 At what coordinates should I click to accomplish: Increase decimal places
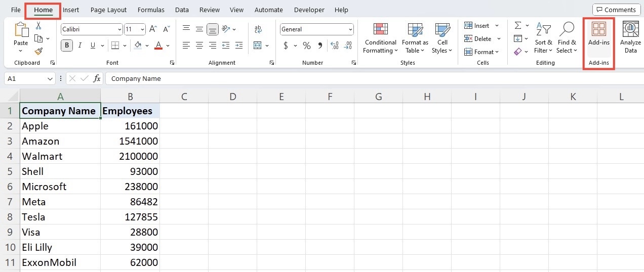click(334, 46)
